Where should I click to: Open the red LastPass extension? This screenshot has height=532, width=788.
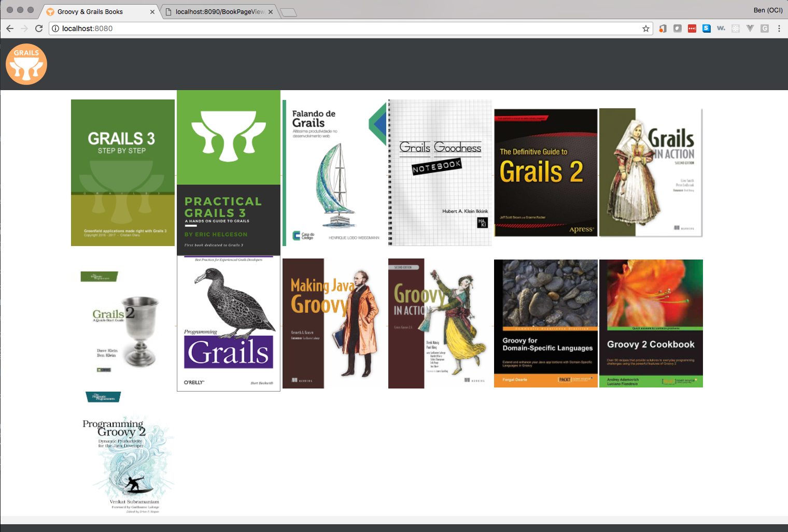click(x=692, y=28)
